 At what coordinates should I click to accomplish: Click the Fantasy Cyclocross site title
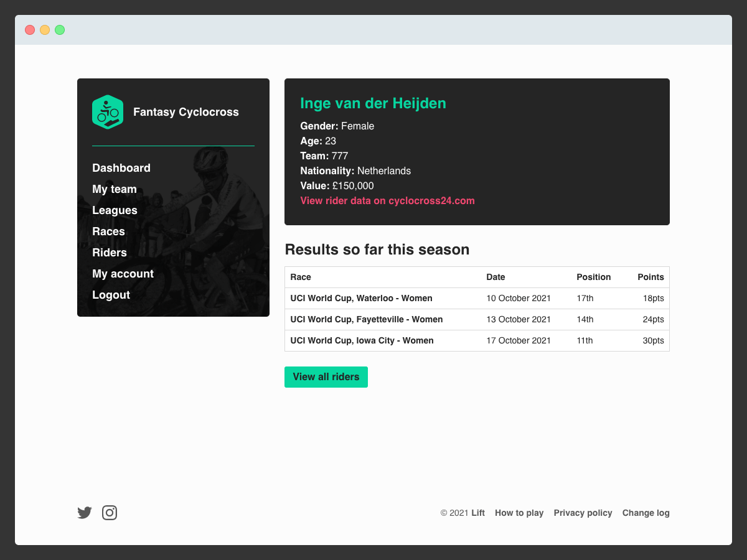[186, 112]
